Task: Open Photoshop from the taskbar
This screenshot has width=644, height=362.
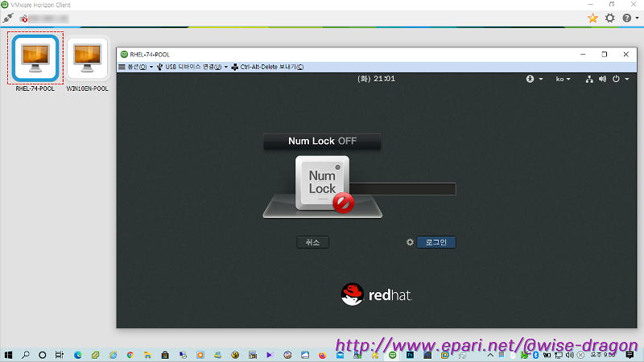Action: (x=410, y=355)
